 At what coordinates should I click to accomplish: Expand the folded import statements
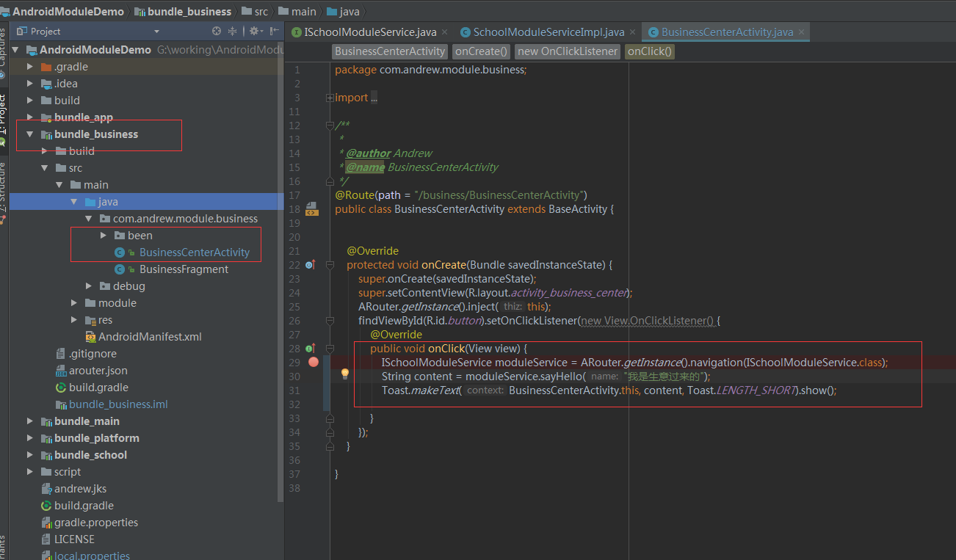click(x=330, y=98)
